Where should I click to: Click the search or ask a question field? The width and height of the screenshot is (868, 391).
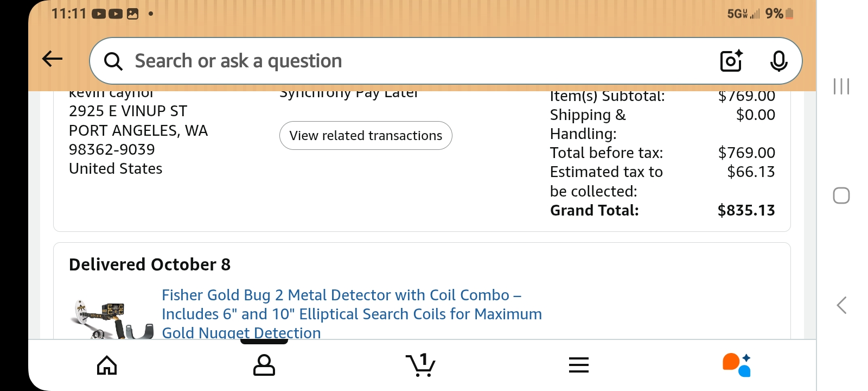(x=412, y=61)
